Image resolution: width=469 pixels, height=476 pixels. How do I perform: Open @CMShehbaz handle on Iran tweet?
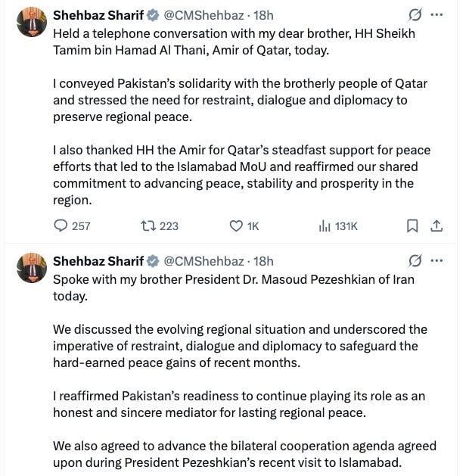(203, 261)
